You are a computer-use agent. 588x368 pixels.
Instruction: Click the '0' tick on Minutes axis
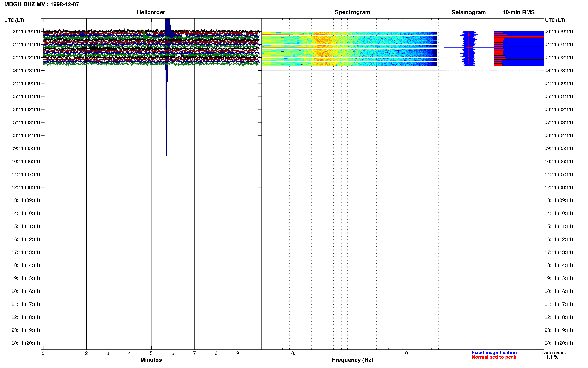43,353
